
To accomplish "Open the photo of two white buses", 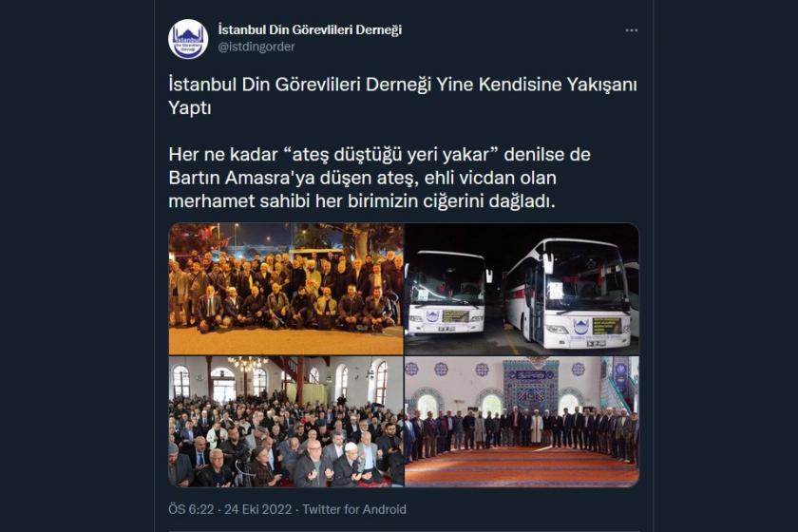I will tap(522, 289).
